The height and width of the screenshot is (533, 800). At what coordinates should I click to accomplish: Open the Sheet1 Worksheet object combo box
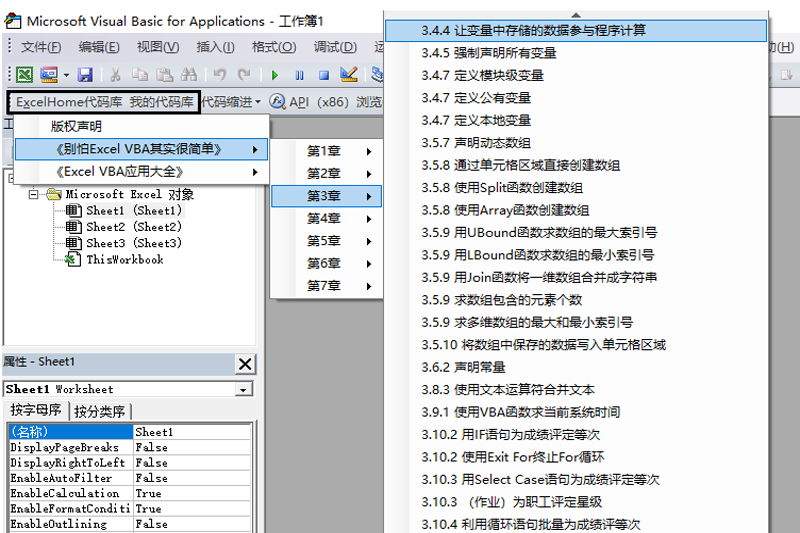coord(244,389)
